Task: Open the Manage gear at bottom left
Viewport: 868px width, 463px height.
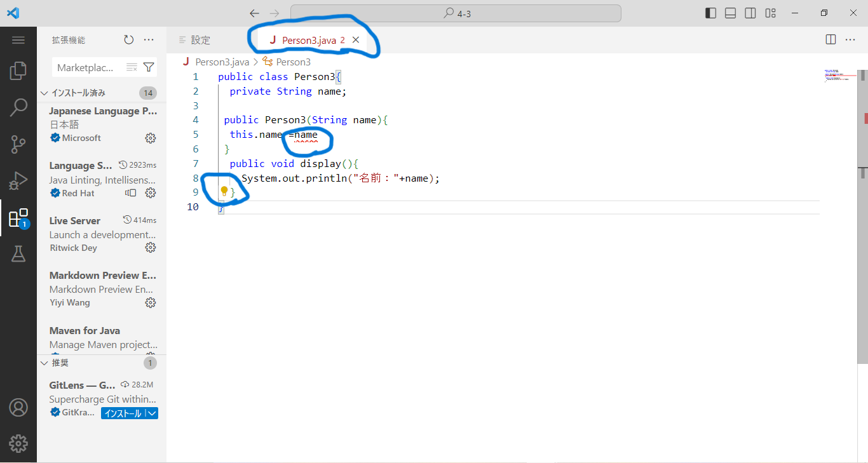Action: (x=18, y=443)
